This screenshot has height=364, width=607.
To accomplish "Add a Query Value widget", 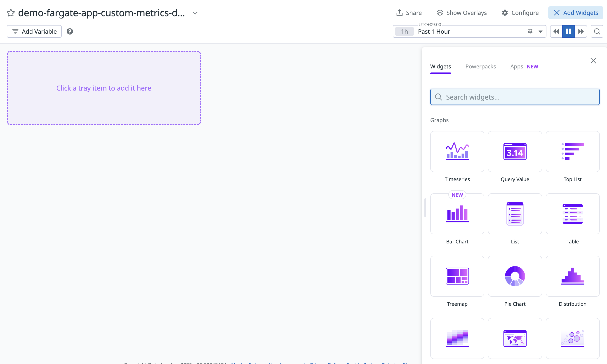I will pos(515,151).
